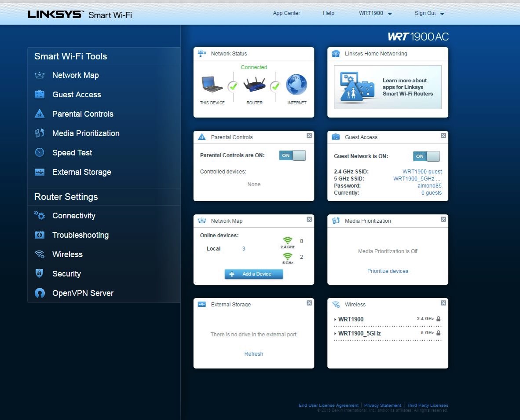Click the Media Prioritization sidebar icon

(40, 133)
